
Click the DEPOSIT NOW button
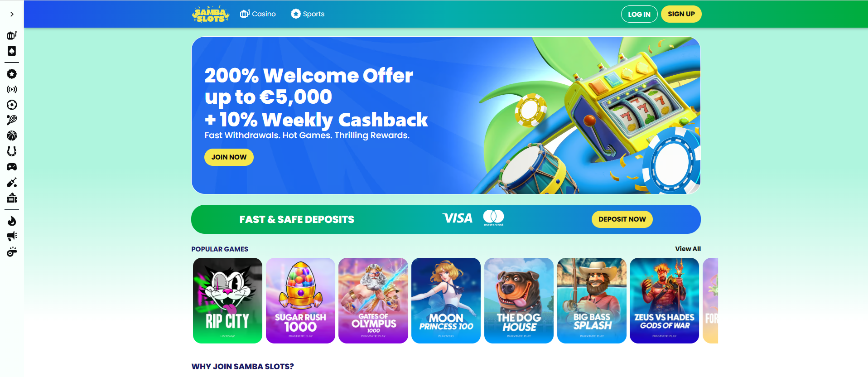622,219
